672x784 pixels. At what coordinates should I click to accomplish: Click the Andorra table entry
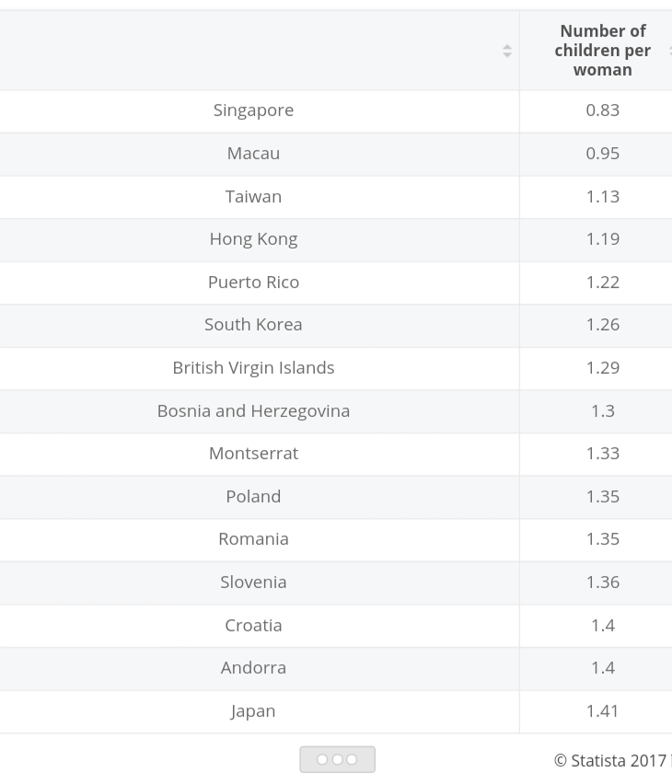(x=253, y=668)
